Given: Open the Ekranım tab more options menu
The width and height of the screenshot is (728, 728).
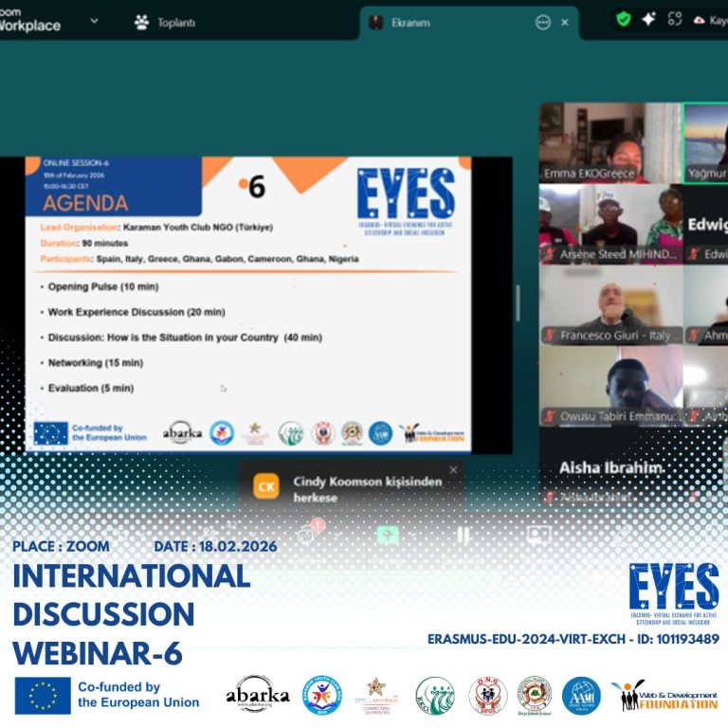Looking at the screenshot, I should point(542,22).
